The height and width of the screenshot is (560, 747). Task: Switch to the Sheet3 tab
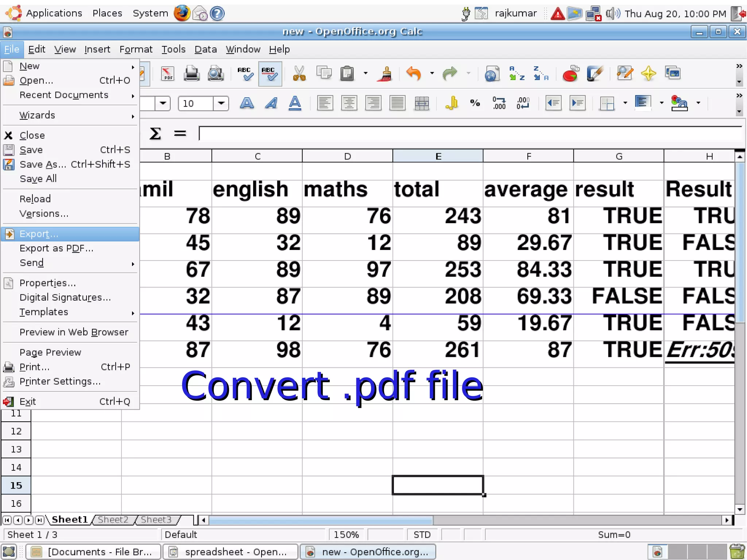pos(156,520)
